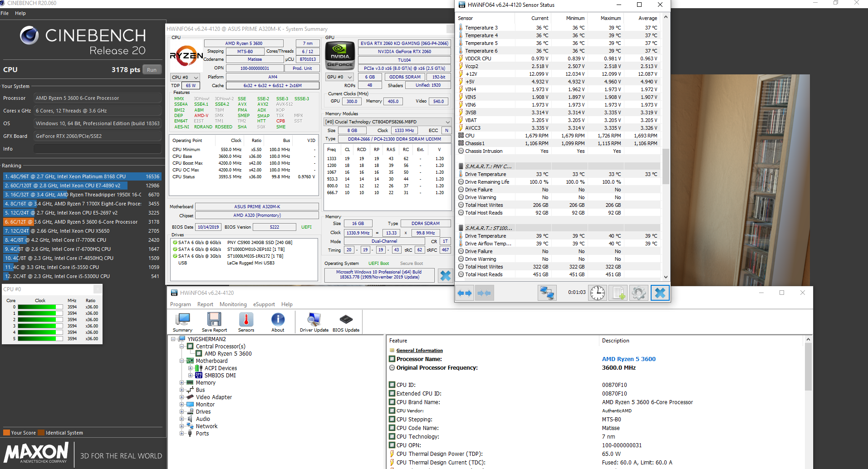Open the File menu in Cinebench

pos(5,13)
